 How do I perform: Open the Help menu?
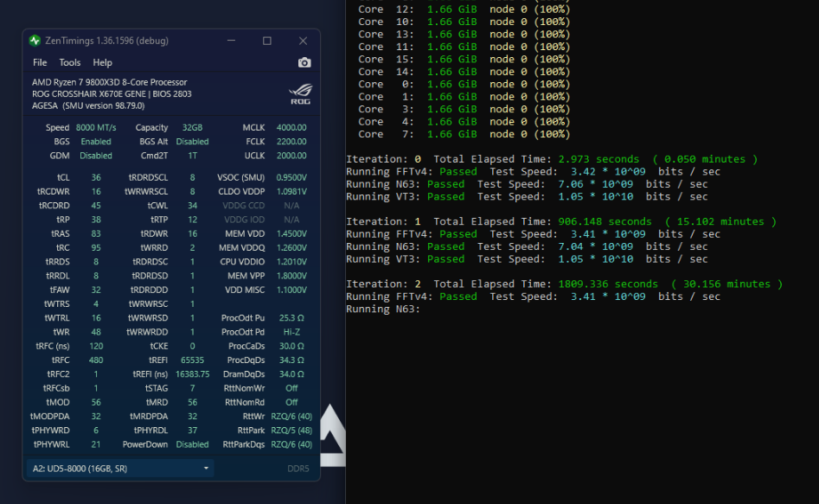102,62
